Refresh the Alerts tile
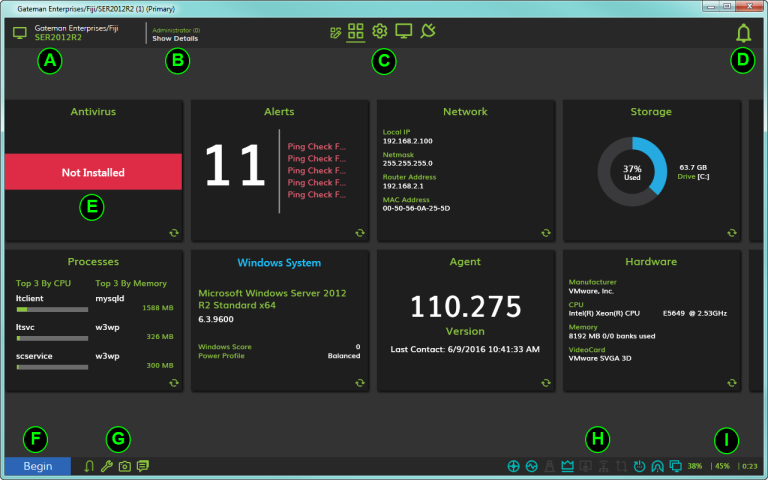Viewport: 768px width, 480px height. [360, 233]
